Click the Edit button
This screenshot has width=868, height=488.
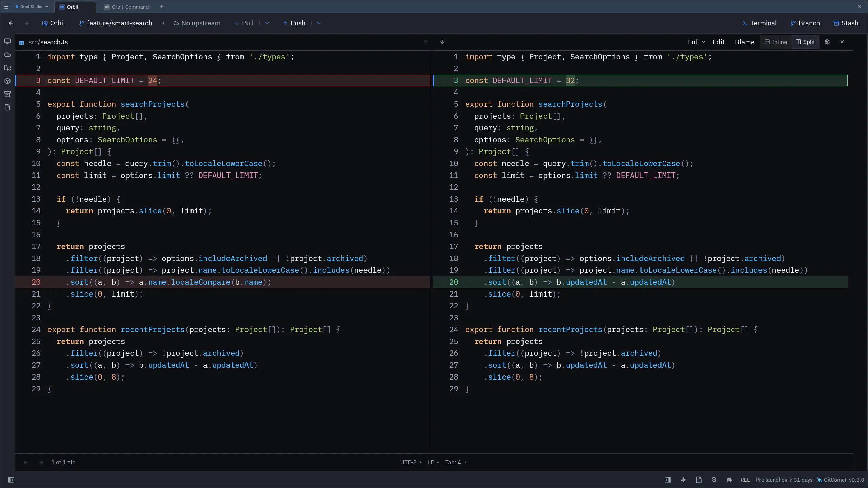click(x=718, y=42)
